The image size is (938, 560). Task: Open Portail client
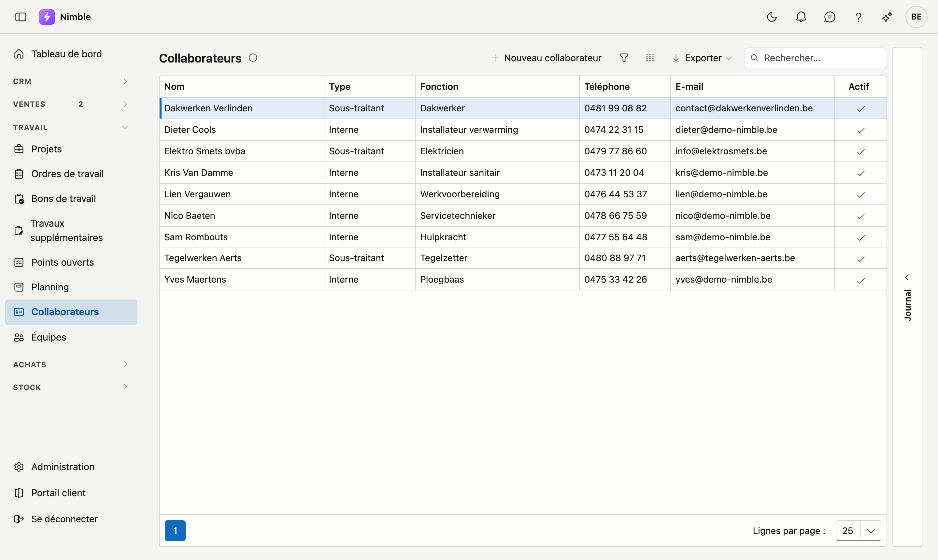[x=71, y=493]
